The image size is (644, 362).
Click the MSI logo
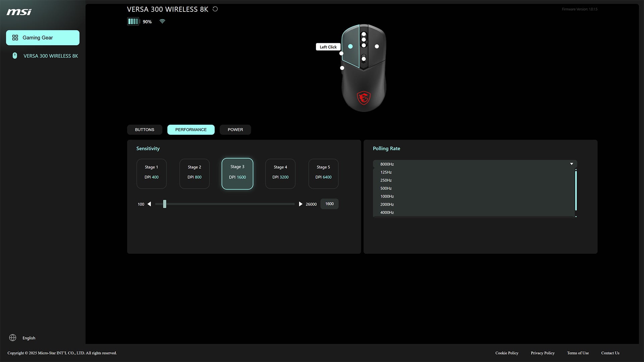coord(18,12)
